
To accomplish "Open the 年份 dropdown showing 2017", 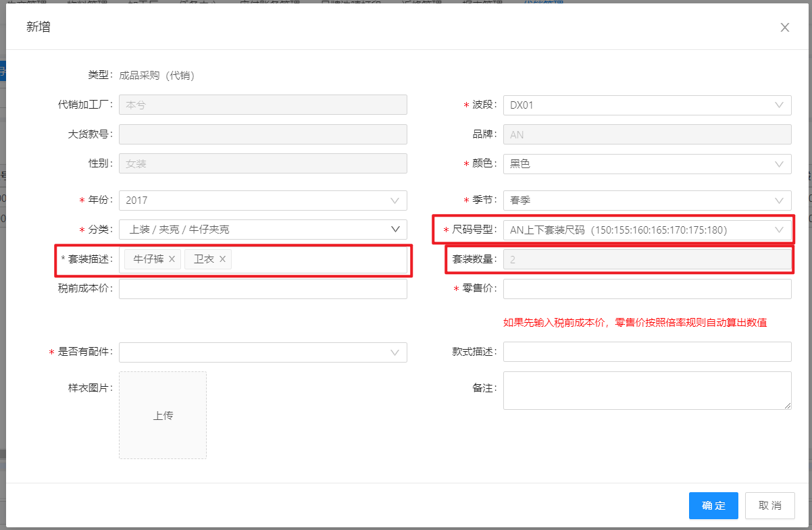I will 262,201.
